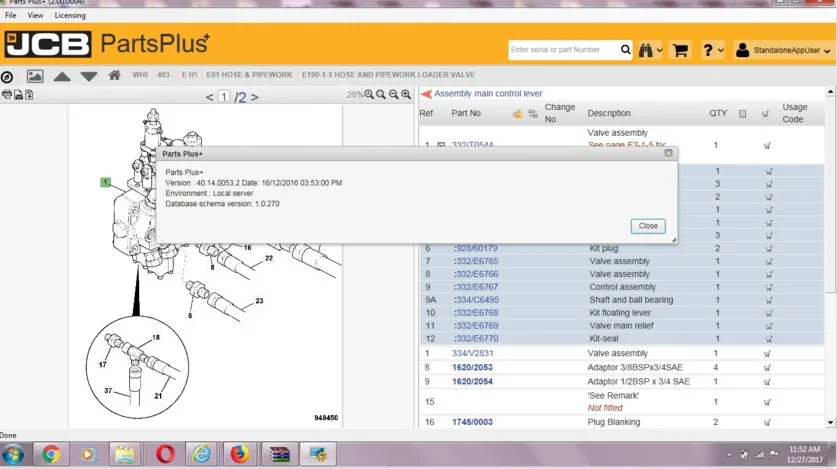This screenshot has width=837, height=469.
Task: Open Firefox from the Windows taskbar
Action: [240, 455]
